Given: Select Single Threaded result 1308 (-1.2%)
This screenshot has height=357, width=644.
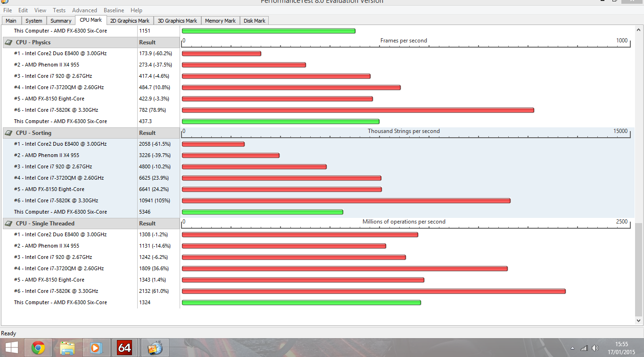Looking at the screenshot, I should pyautogui.click(x=153, y=234).
